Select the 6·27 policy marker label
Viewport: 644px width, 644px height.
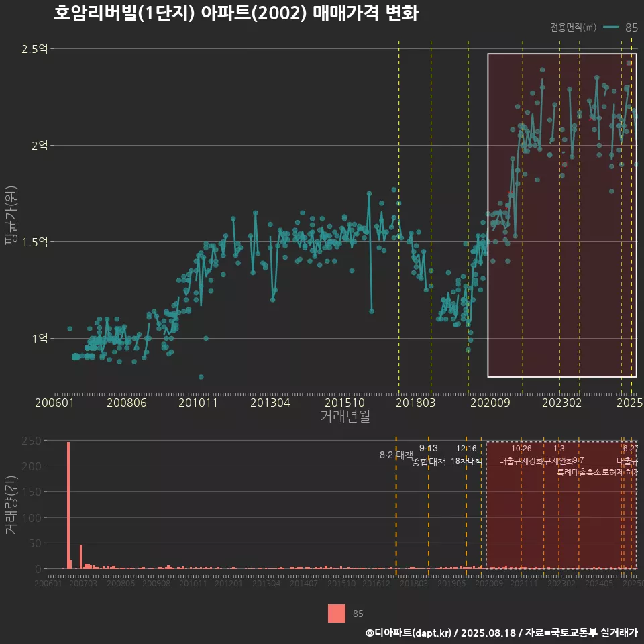pos(631,449)
